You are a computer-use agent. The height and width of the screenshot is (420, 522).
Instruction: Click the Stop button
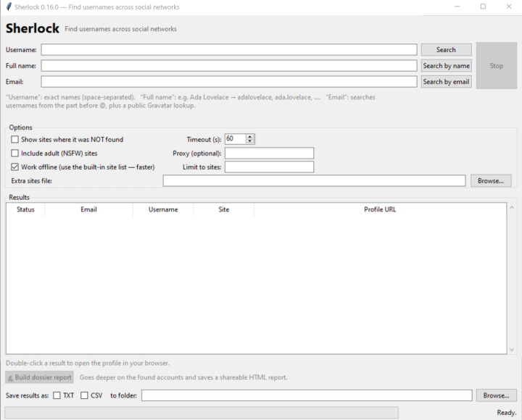pos(497,65)
